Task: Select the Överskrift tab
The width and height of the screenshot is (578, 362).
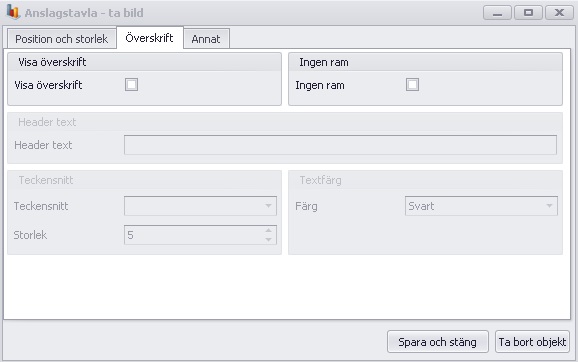Action: (150, 38)
